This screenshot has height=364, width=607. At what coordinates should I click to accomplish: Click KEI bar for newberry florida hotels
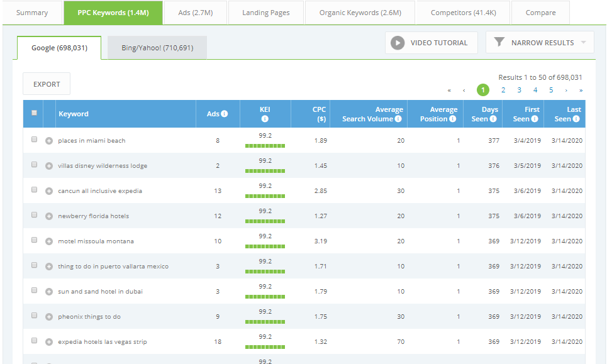click(x=265, y=221)
